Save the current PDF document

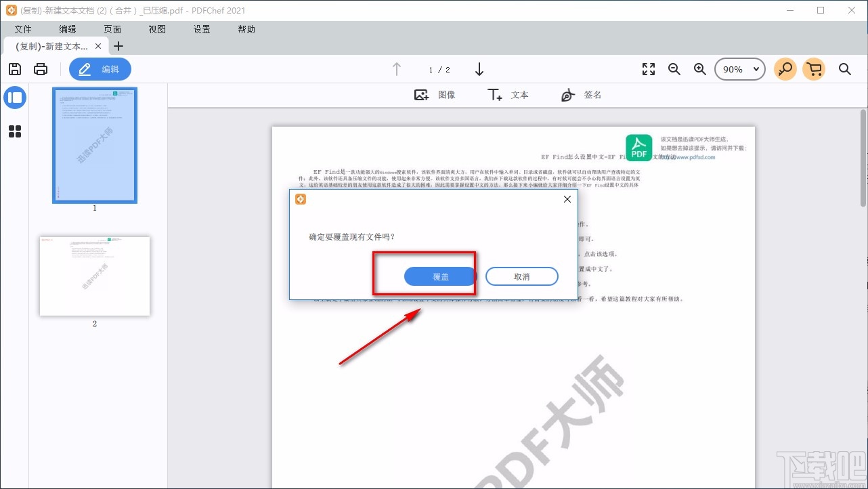(14, 68)
